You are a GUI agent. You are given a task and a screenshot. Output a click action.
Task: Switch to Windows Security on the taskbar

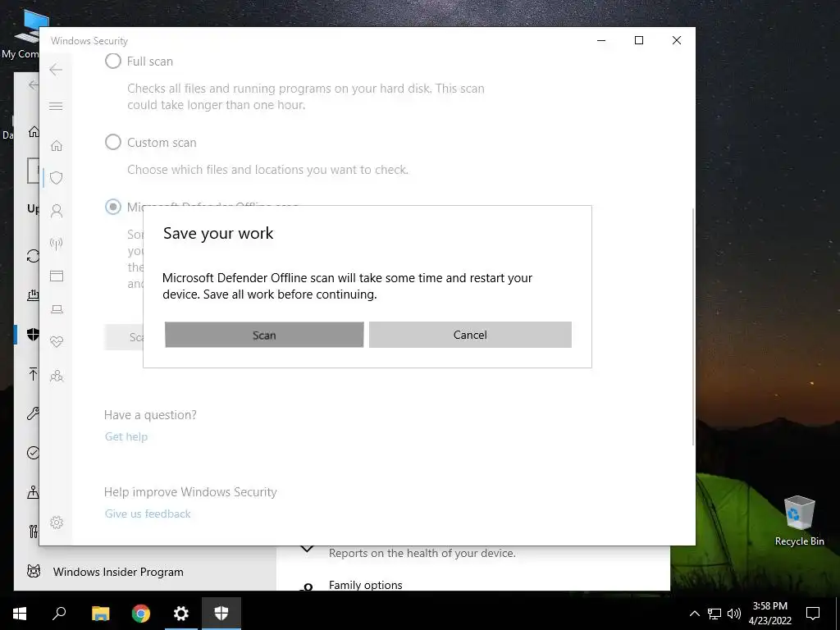click(221, 614)
